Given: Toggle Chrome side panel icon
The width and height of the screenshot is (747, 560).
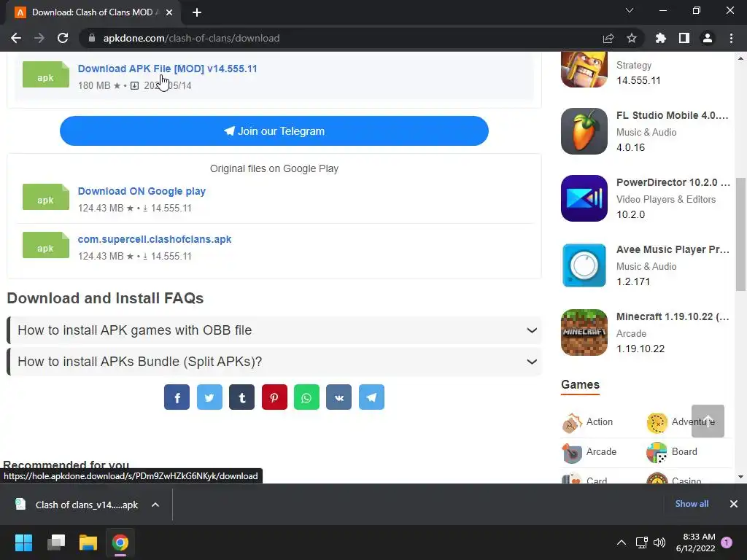Looking at the screenshot, I should 684,38.
